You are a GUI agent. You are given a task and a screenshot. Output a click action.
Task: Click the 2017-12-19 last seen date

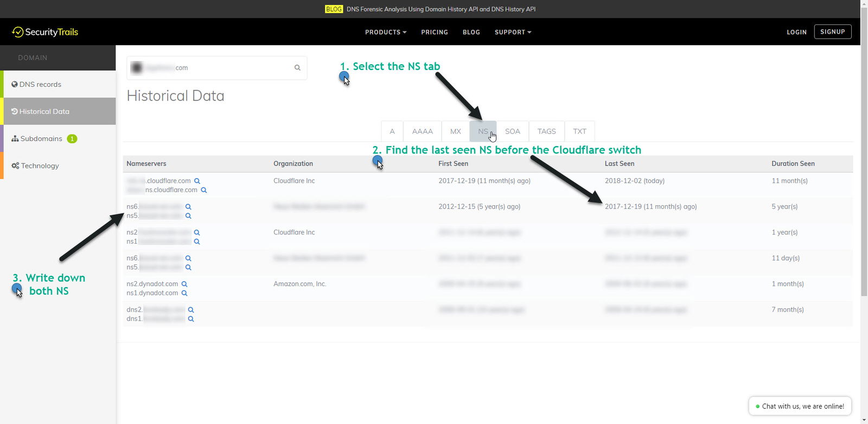point(651,207)
